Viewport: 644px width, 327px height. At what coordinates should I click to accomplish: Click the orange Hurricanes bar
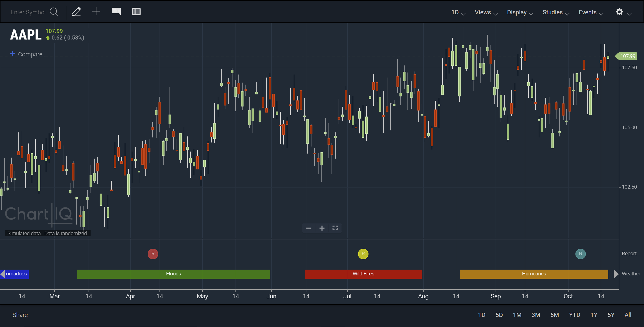[534, 274]
